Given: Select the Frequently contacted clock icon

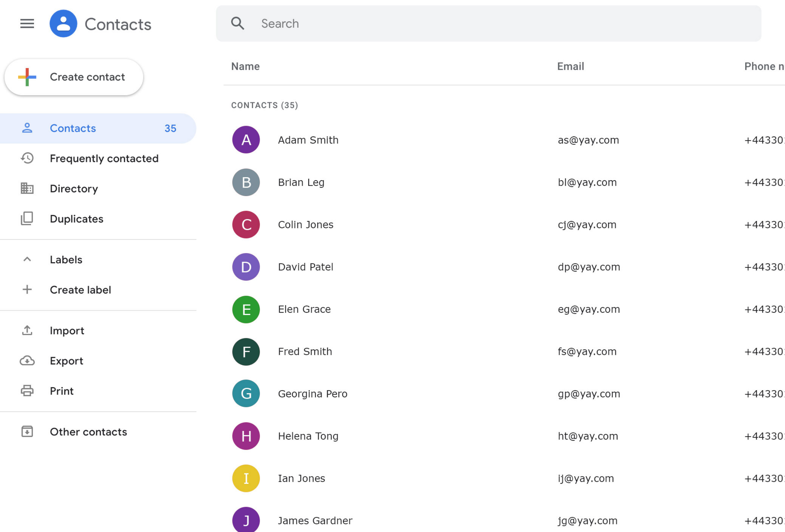Looking at the screenshot, I should (x=27, y=158).
